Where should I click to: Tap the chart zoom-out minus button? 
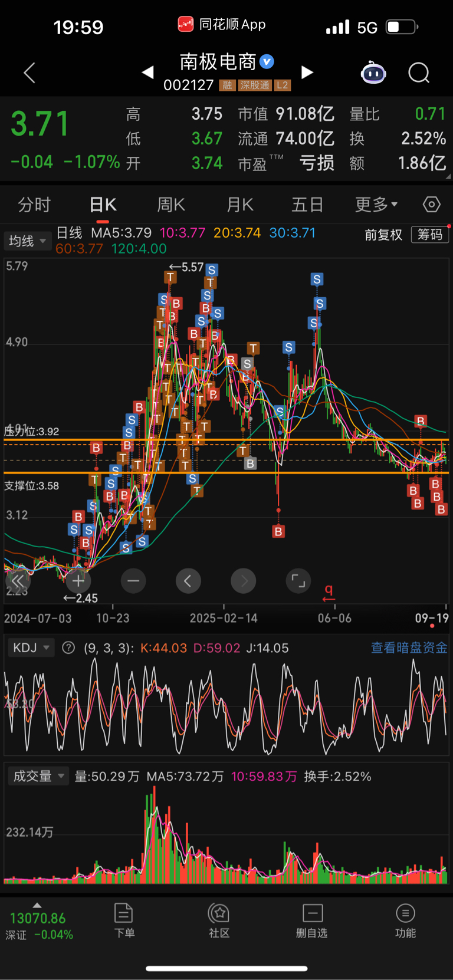[133, 581]
